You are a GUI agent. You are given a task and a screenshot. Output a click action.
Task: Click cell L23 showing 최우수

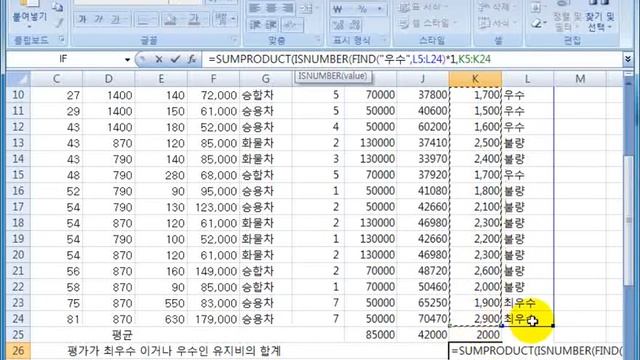528,303
